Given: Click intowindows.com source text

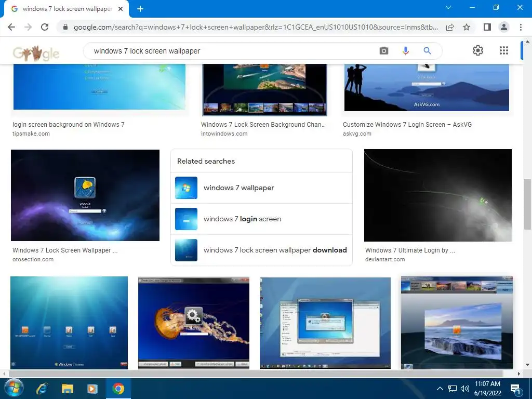Looking at the screenshot, I should click(224, 134).
